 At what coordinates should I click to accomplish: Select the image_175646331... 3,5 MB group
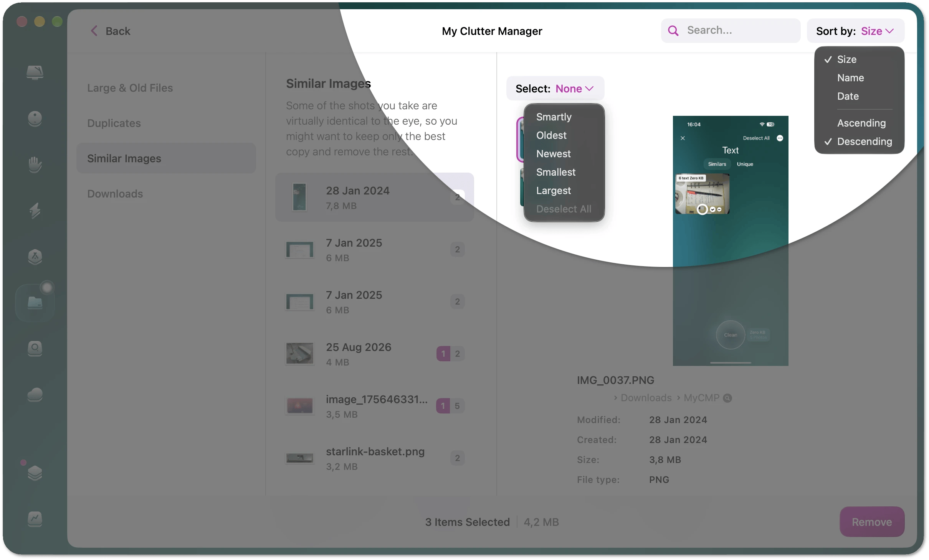[375, 406]
